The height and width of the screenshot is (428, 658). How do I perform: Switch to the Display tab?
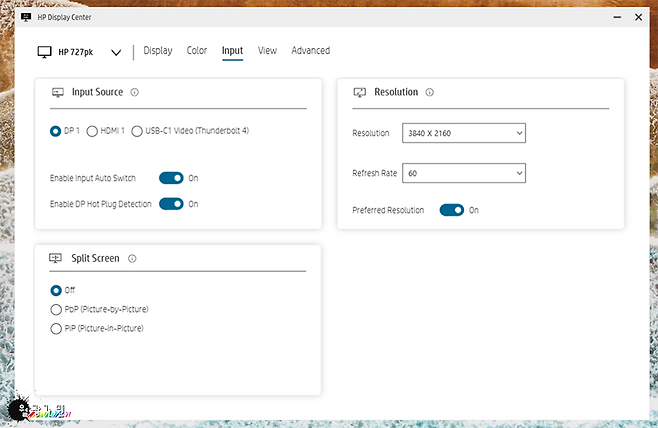click(x=158, y=51)
